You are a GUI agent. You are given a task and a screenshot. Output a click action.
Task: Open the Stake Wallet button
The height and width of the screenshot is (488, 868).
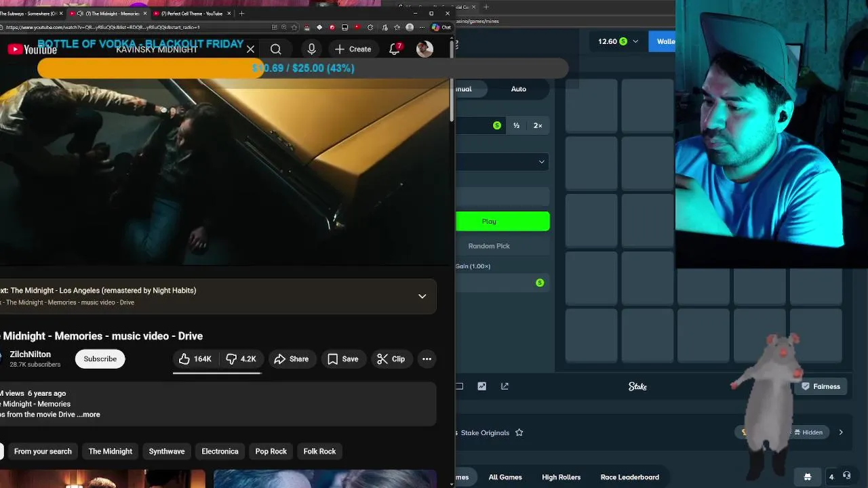[663, 41]
